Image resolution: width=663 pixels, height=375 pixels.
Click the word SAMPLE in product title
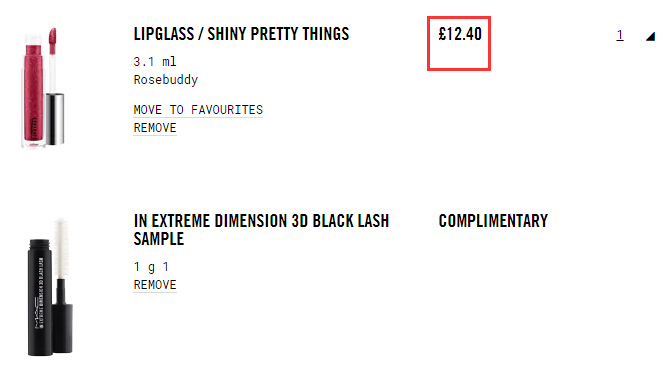tap(159, 239)
